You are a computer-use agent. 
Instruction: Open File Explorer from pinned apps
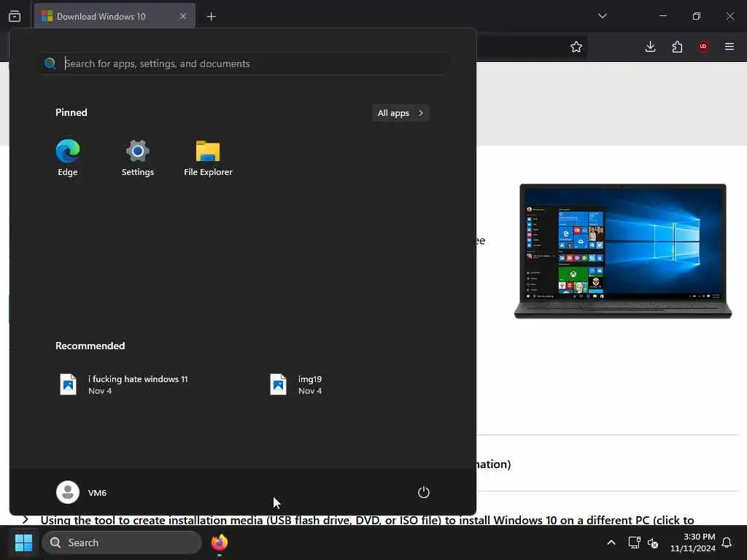coord(208,157)
